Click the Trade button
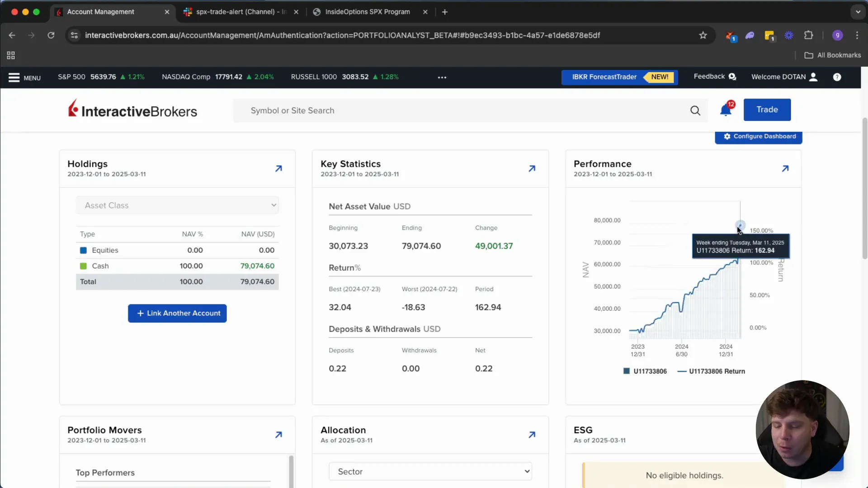Viewport: 868px width, 488px height. coord(767,110)
